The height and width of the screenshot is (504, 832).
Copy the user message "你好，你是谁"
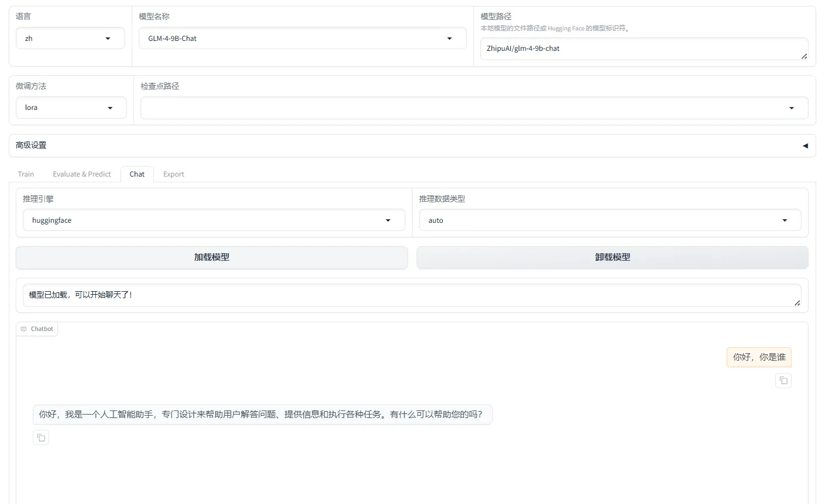(783, 381)
